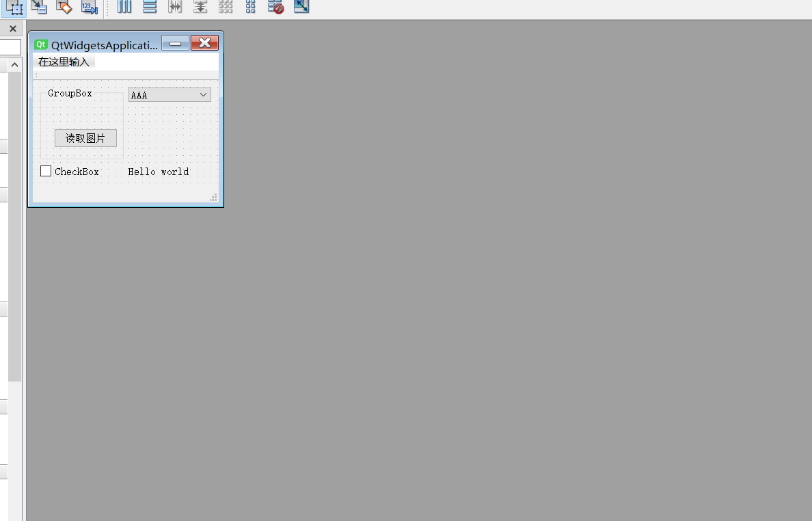Viewport: 812px width, 521px height.
Task: Click the left panel filter input field
Action: [x=10, y=47]
